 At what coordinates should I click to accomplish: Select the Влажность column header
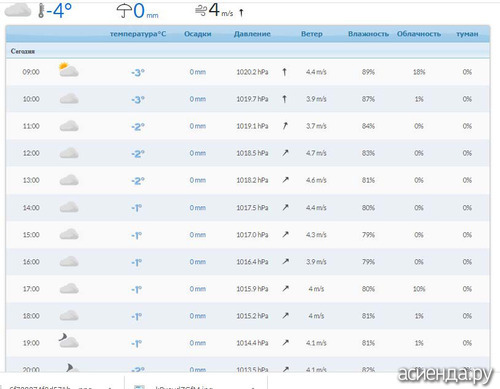[368, 34]
